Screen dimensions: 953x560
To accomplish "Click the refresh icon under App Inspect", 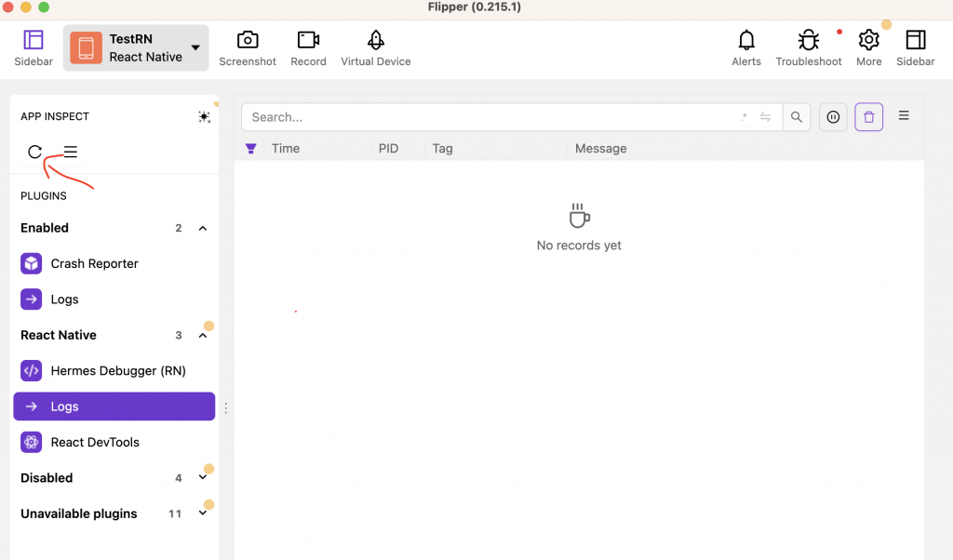I will (x=34, y=152).
